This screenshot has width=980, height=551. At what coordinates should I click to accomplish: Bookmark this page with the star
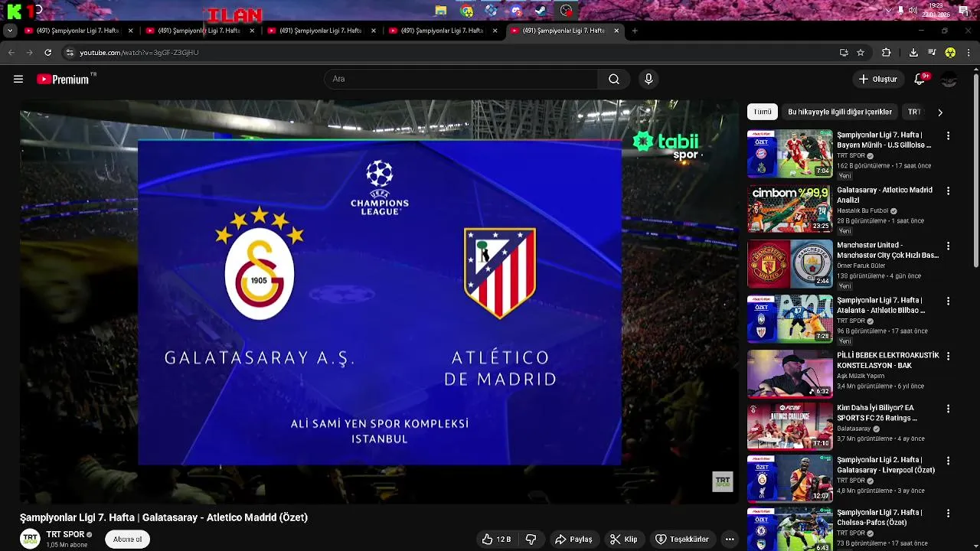click(861, 53)
